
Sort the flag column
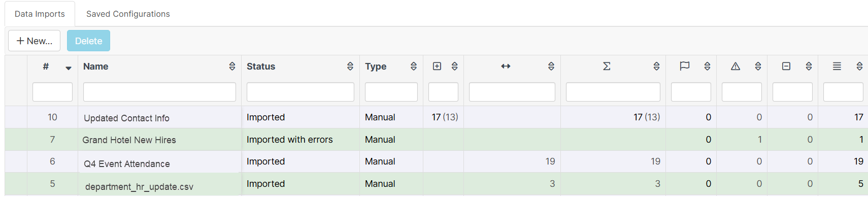coord(707,66)
